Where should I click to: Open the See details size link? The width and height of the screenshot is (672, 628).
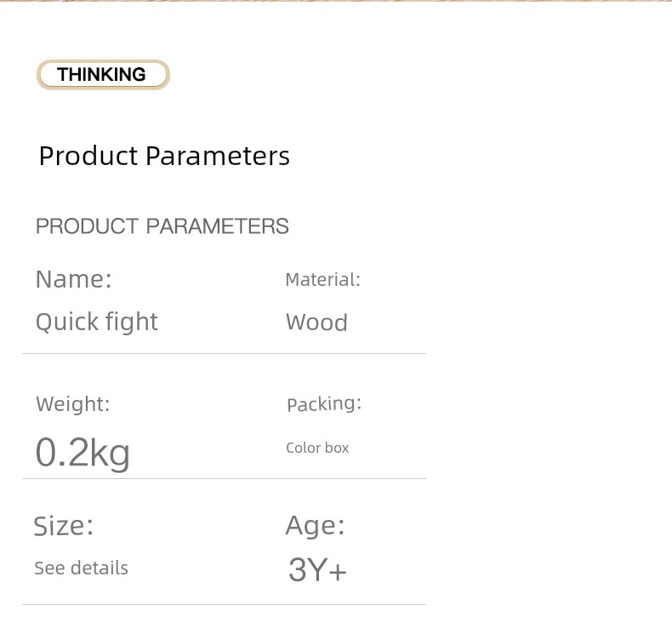pos(81,568)
